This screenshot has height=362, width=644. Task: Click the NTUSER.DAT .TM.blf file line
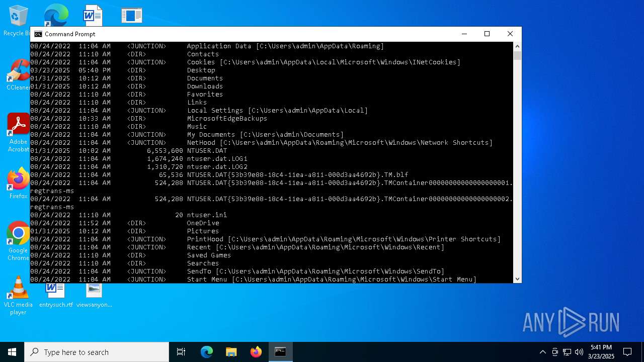[x=219, y=174]
